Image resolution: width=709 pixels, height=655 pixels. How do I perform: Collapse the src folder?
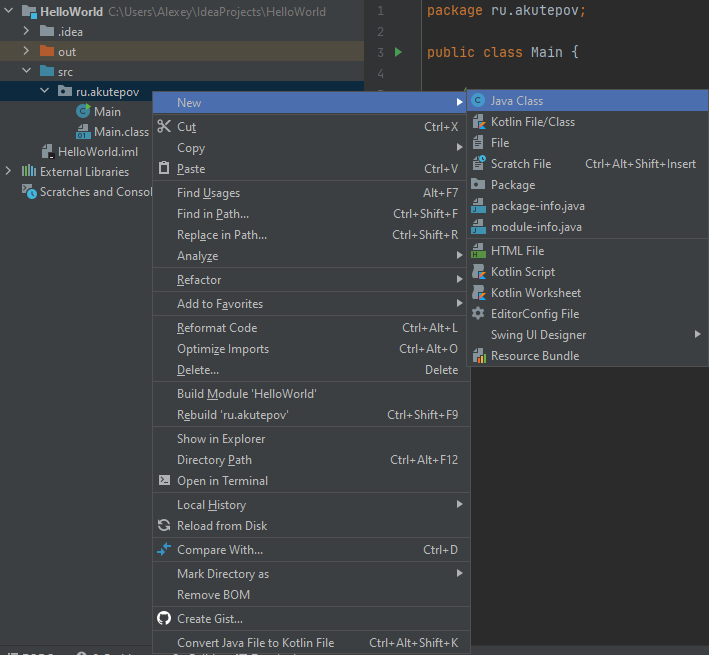coord(27,71)
